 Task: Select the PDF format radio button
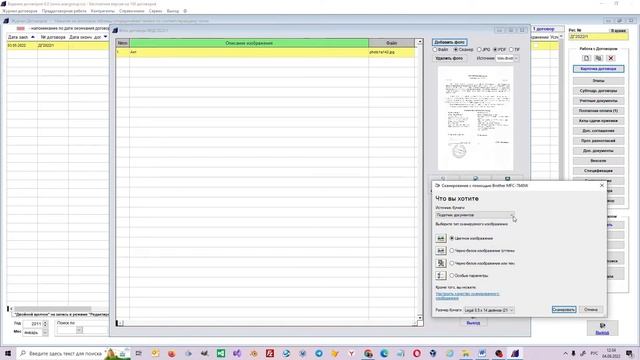click(495, 49)
